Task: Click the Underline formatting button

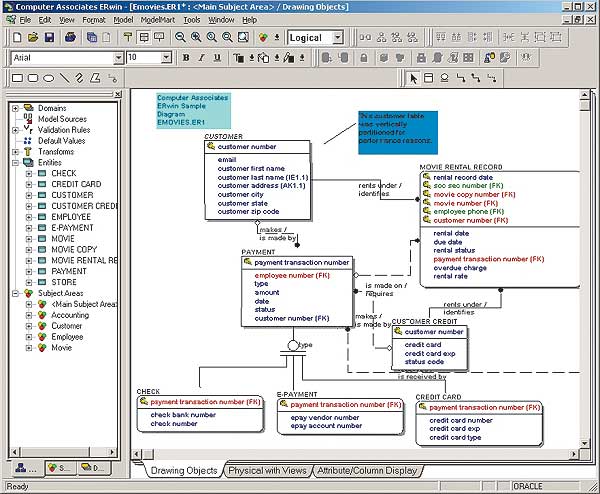Action: coord(217,58)
